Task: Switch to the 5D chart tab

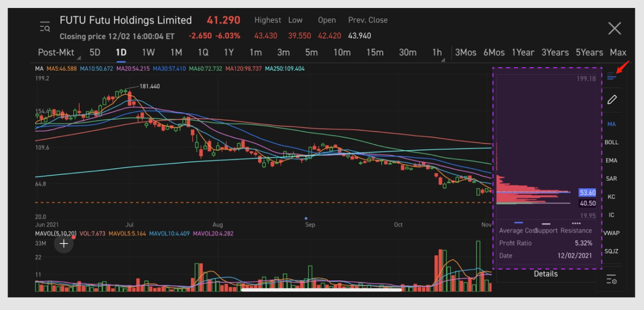Action: 95,53
